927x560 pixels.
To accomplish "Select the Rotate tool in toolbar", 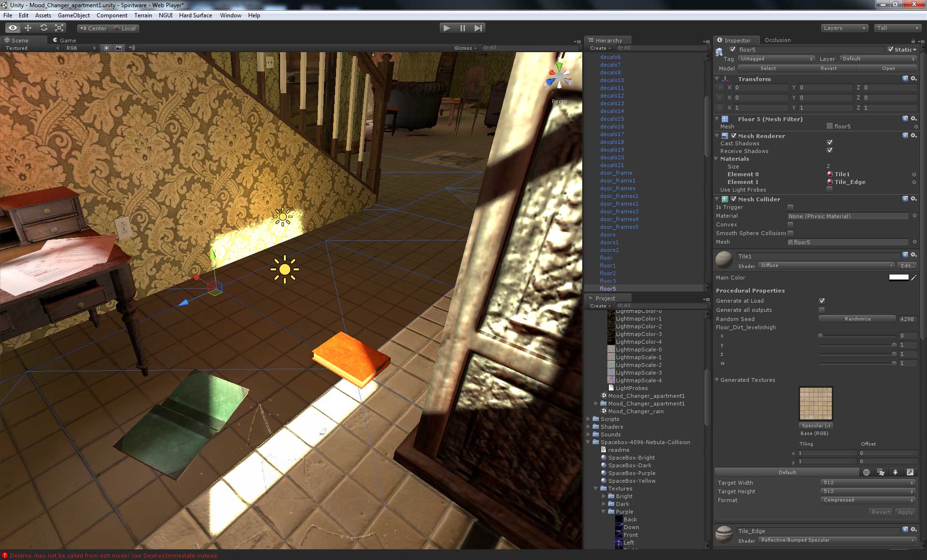I will click(44, 28).
